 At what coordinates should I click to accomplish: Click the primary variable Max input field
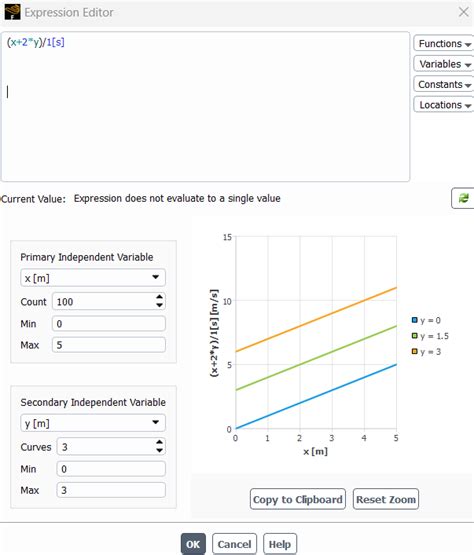(x=109, y=345)
